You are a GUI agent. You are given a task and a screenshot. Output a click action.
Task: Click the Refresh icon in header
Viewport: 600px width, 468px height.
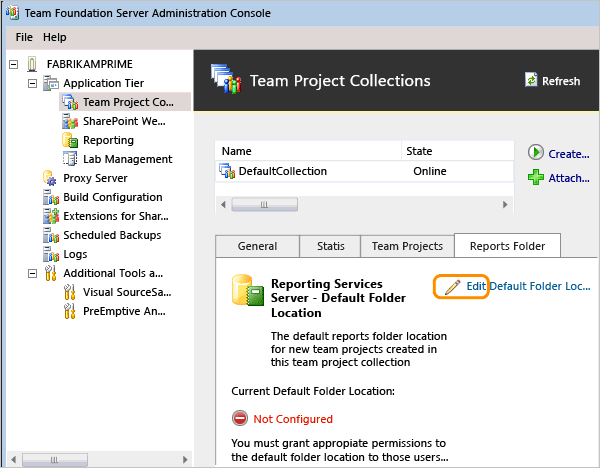(x=531, y=81)
